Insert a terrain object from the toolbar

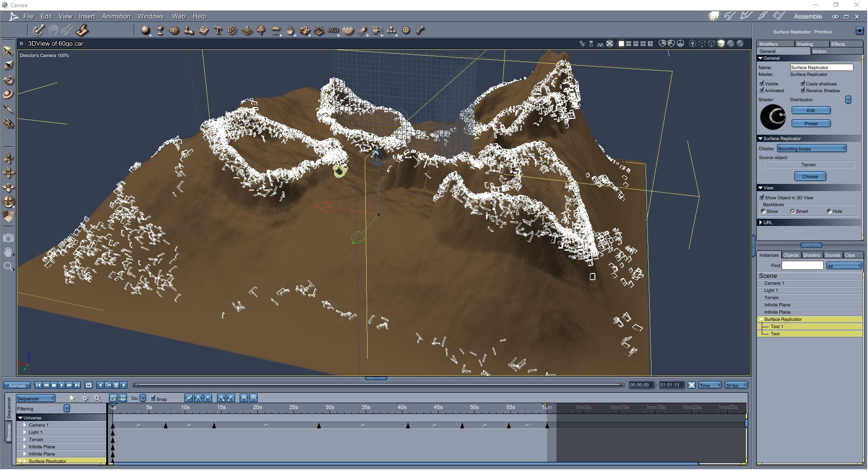click(x=247, y=30)
